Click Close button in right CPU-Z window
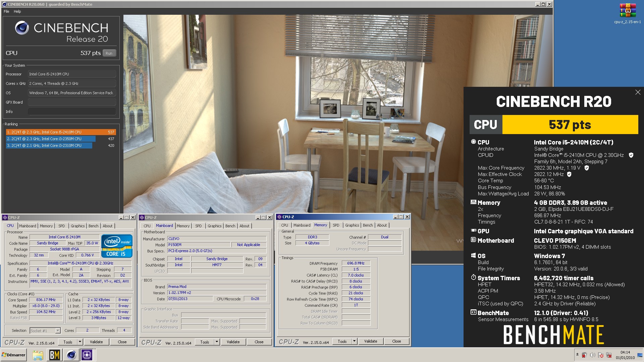The height and width of the screenshot is (362, 644). [x=396, y=341]
